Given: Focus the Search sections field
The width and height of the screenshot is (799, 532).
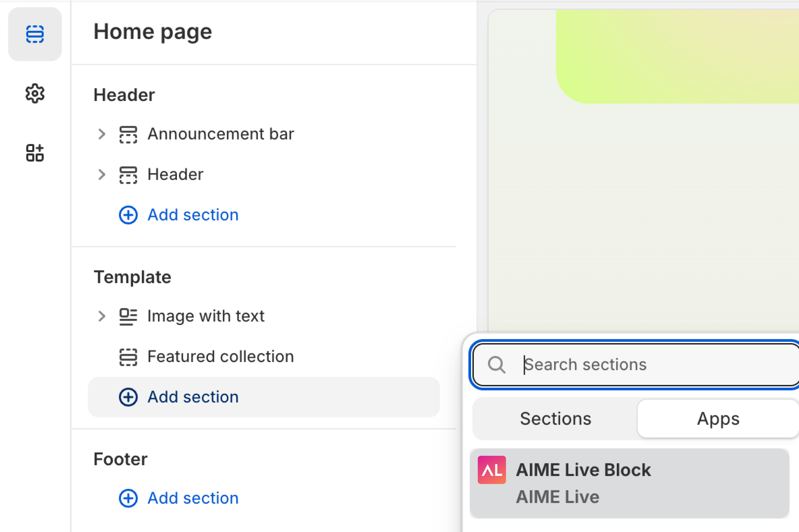Looking at the screenshot, I should click(635, 365).
